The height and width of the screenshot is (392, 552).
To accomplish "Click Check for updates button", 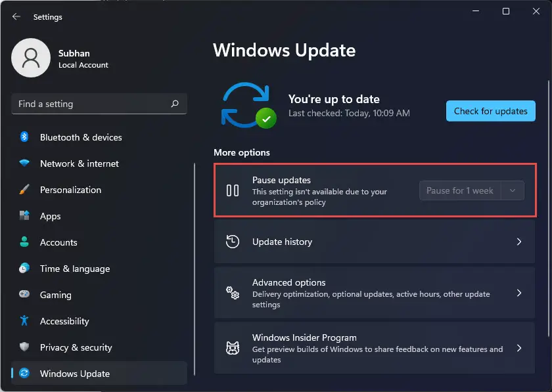I will [x=491, y=111].
